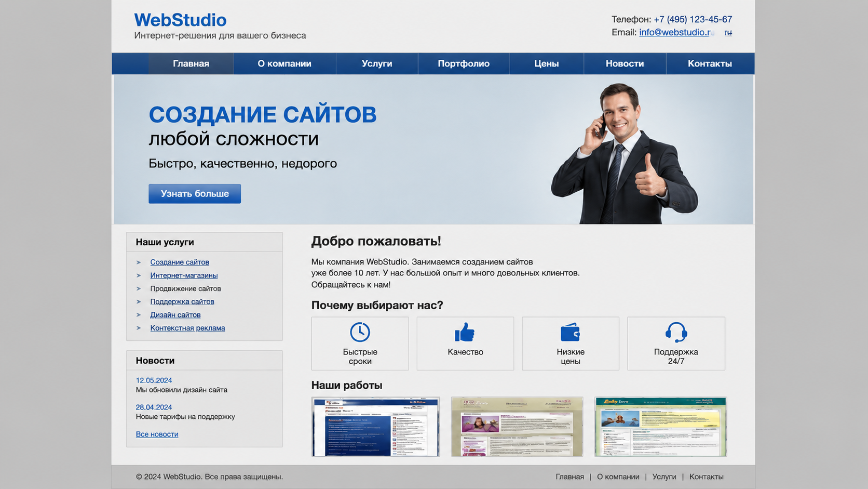Screen dimensions: 868x489
Task: Open the Новости navigation item
Action: pos(625,63)
